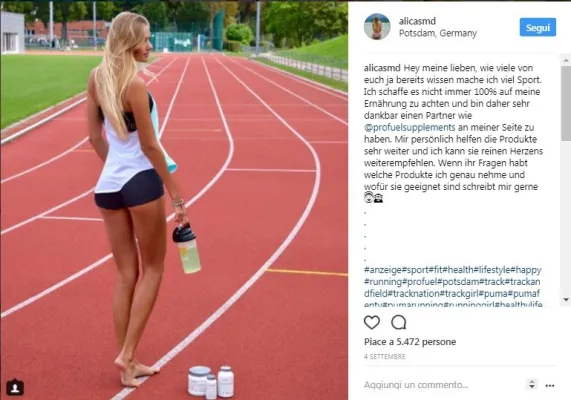
Task: Click the tagged people icon on the photo
Action: [x=15, y=387]
